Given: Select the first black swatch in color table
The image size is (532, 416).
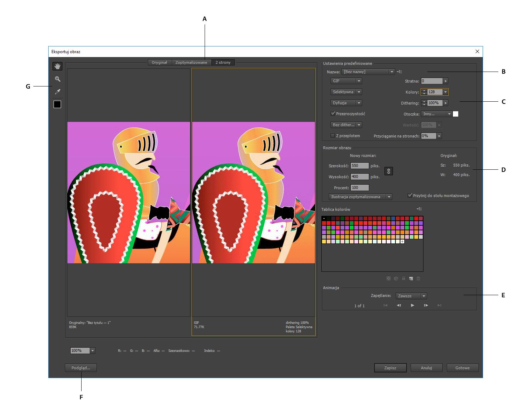Looking at the screenshot, I should coord(324,218).
